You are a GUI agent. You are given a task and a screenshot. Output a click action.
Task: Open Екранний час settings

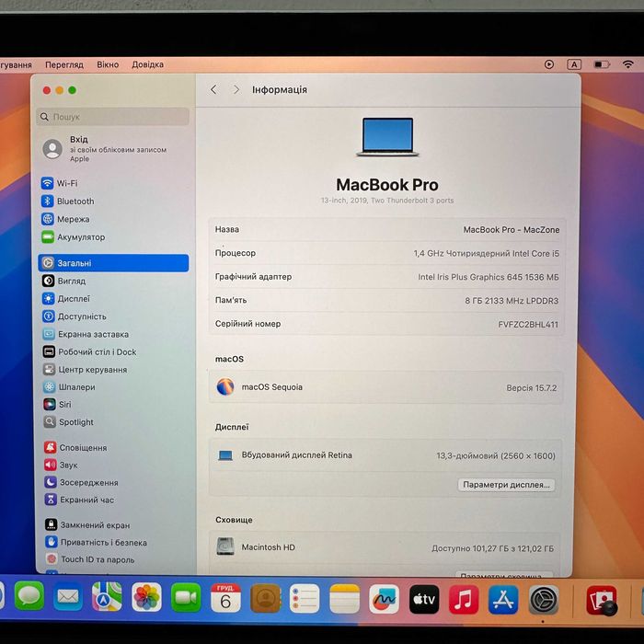tap(79, 500)
